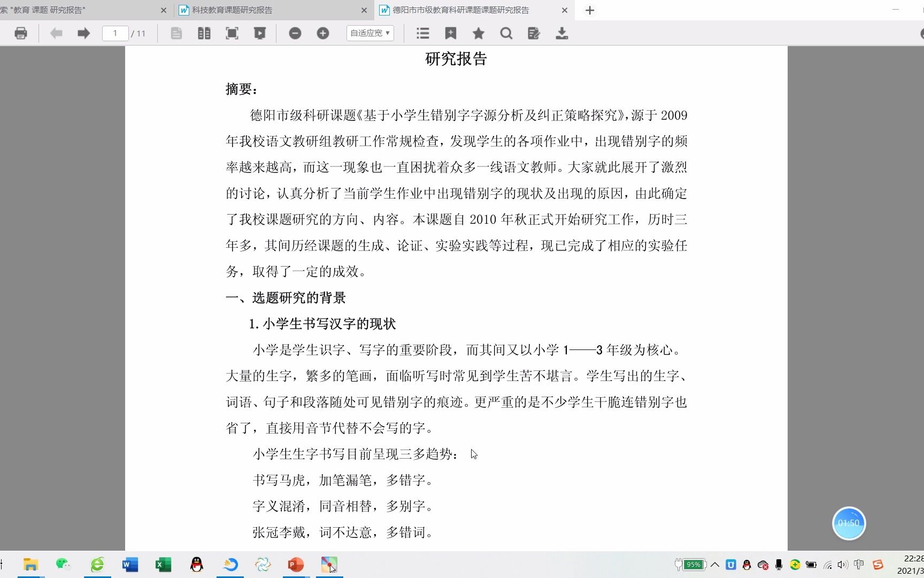
Task: Open the search tool
Action: point(506,33)
